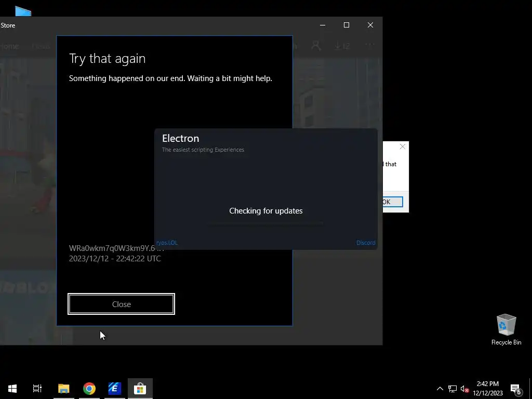Open Task View from the taskbar
The image size is (532, 399).
[x=37, y=389]
